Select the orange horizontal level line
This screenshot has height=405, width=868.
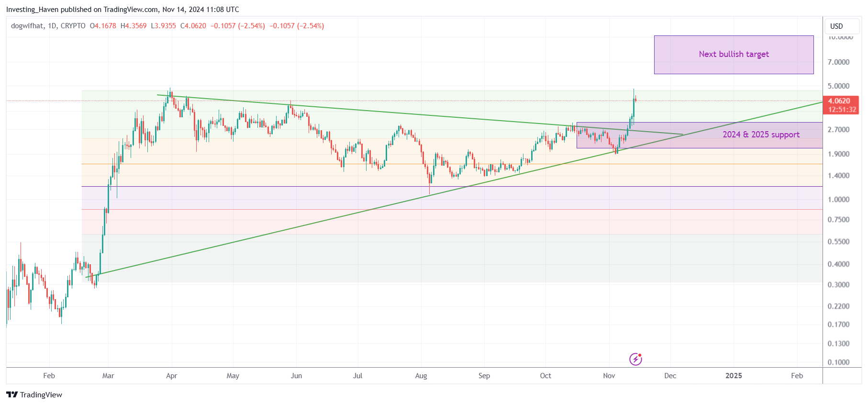[452, 164]
